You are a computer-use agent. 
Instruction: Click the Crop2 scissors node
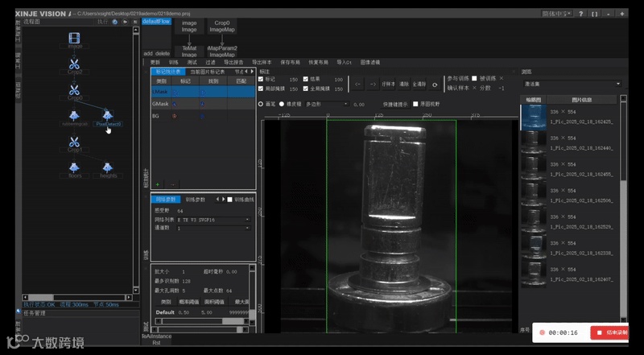(x=75, y=63)
